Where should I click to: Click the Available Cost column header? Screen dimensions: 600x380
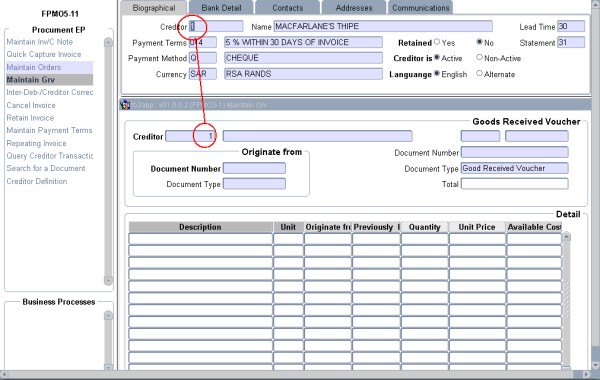534,227
